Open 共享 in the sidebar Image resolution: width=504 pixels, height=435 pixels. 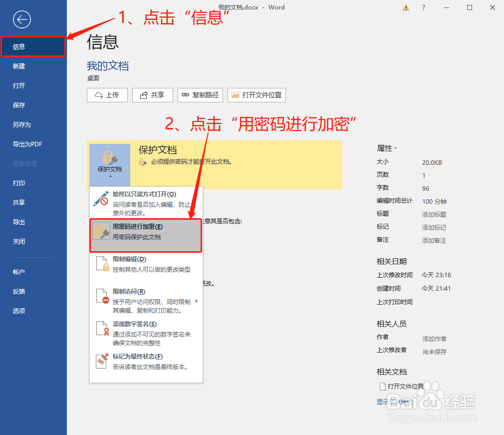[33, 203]
